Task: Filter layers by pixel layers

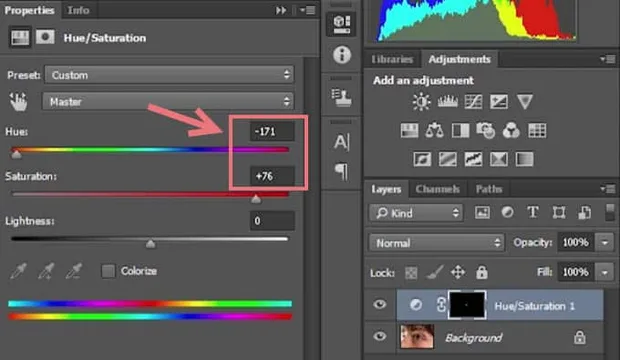Action: (x=482, y=212)
